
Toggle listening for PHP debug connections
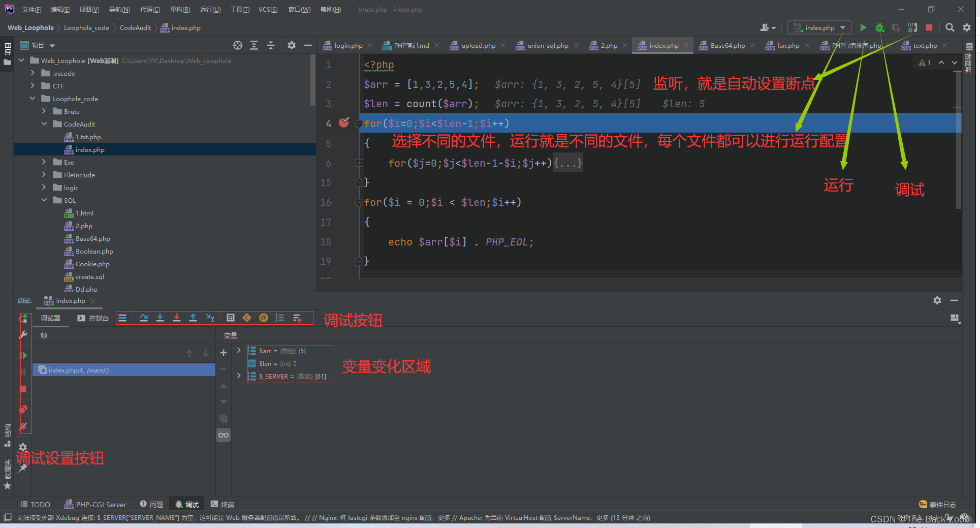(x=912, y=27)
